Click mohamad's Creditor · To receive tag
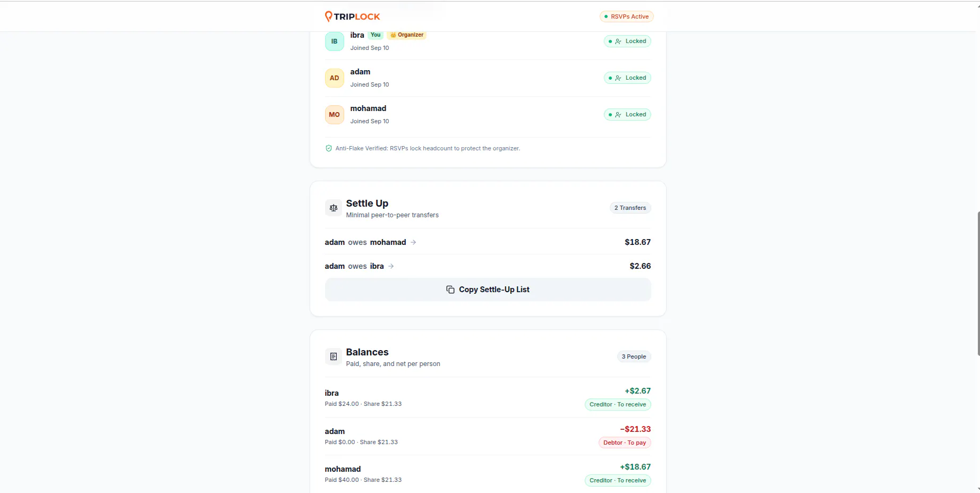Screen dimensions: 980x493 [x=618, y=480]
